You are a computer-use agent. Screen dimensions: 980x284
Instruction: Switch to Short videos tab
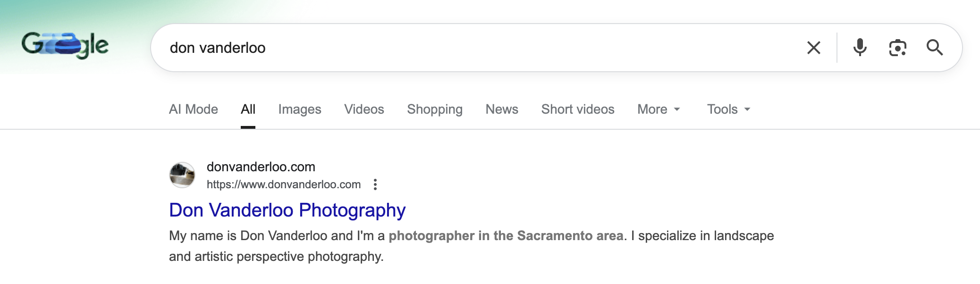(578, 109)
